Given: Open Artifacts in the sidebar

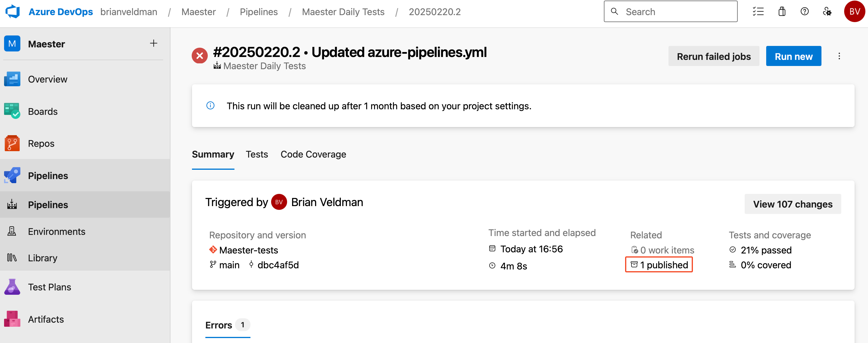Looking at the screenshot, I should 45,319.
